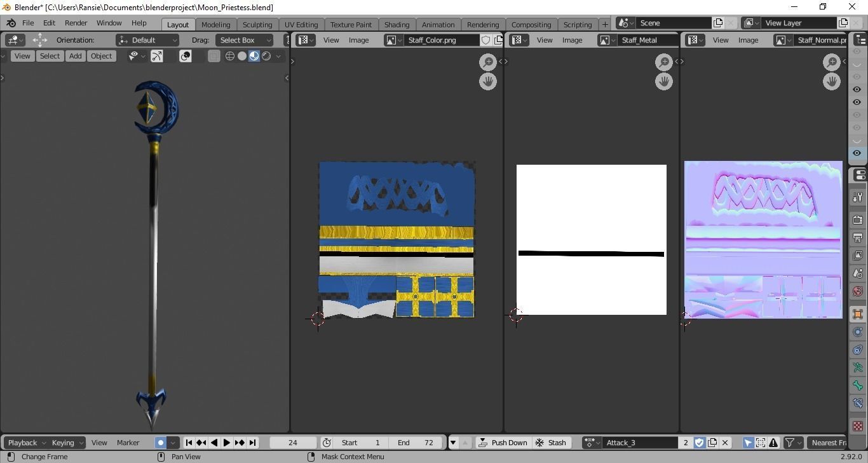Open the Drag Select Box dropdown

[x=244, y=40]
